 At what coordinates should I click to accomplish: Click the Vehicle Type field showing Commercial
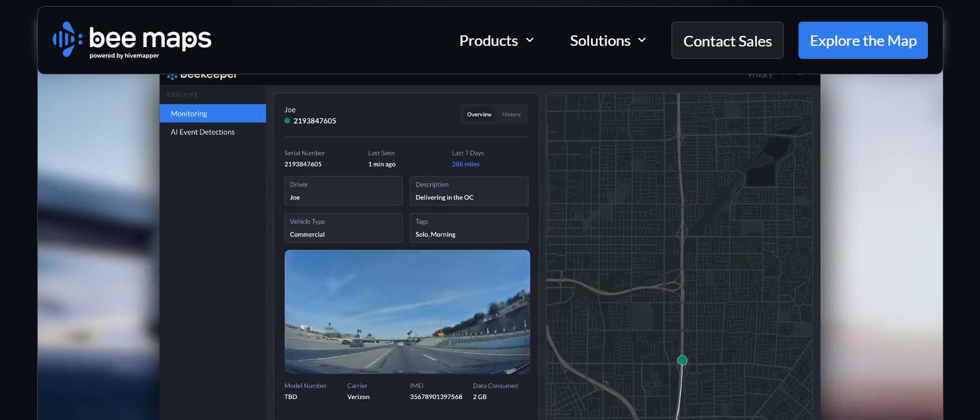tap(343, 228)
